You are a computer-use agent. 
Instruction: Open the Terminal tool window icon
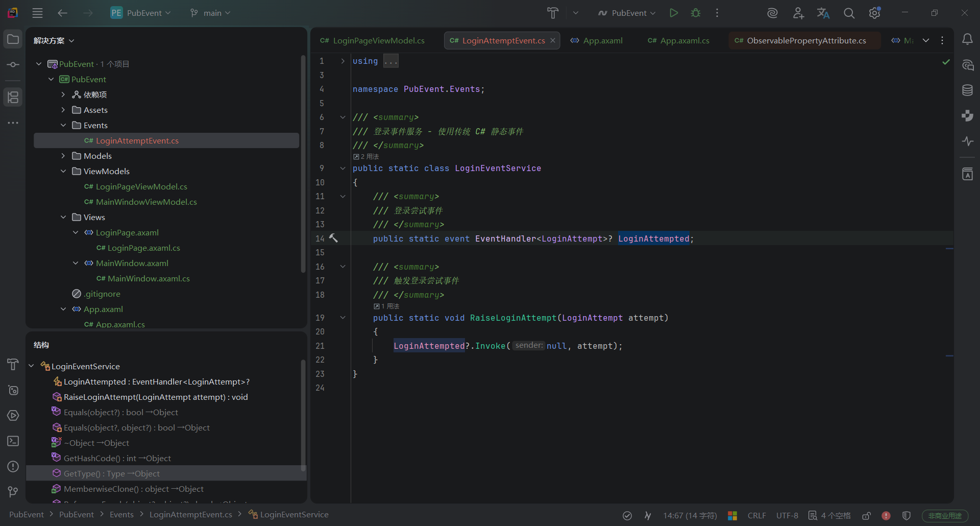13,441
